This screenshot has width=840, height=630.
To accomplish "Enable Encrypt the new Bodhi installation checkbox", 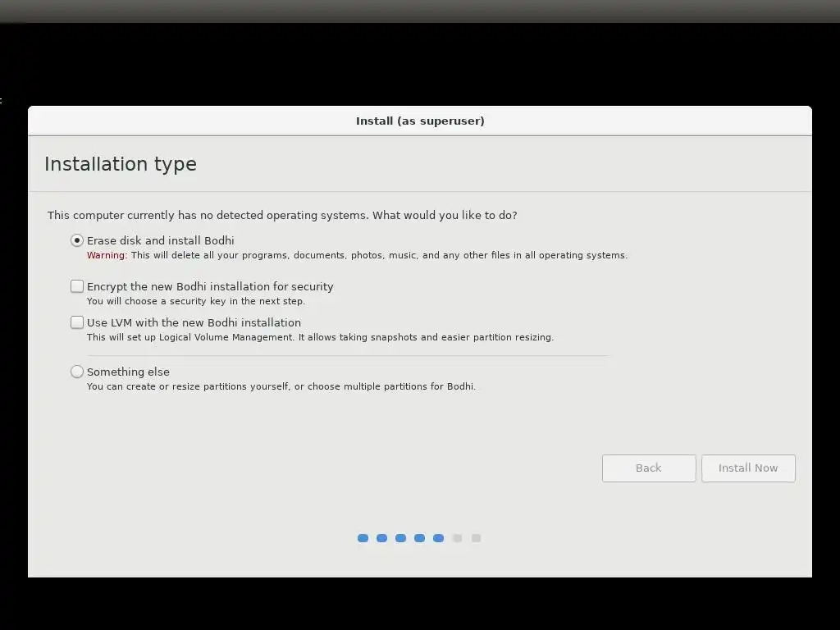I will click(x=77, y=286).
